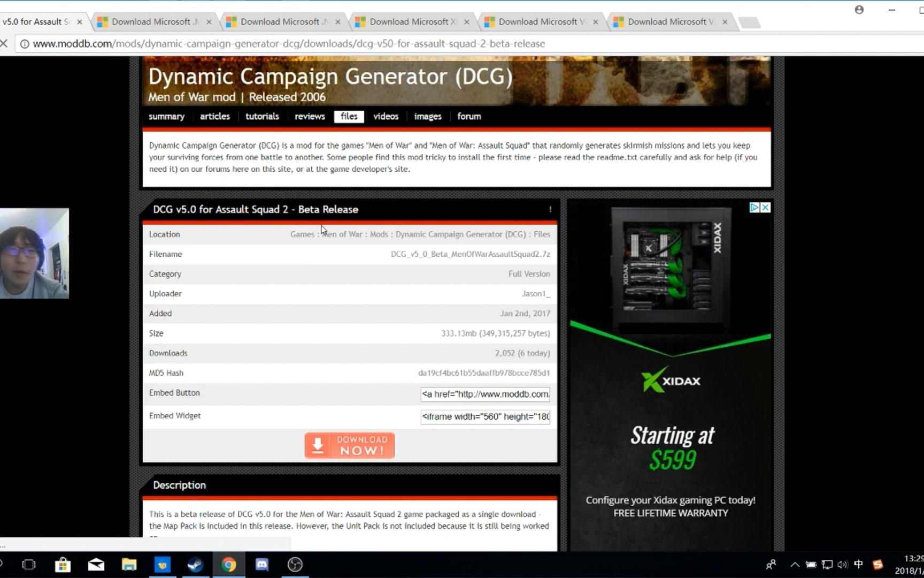Visit the forum section
The width and height of the screenshot is (924, 578).
click(469, 117)
